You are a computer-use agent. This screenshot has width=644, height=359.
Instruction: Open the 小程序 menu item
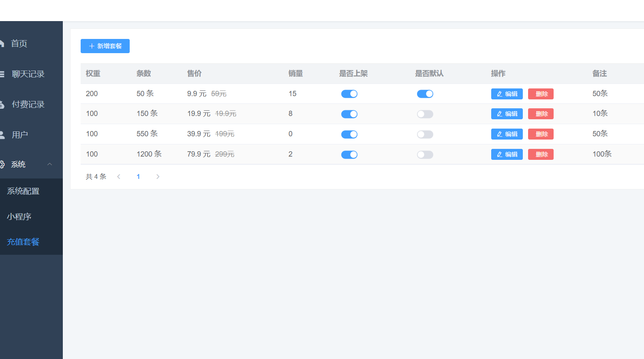19,217
